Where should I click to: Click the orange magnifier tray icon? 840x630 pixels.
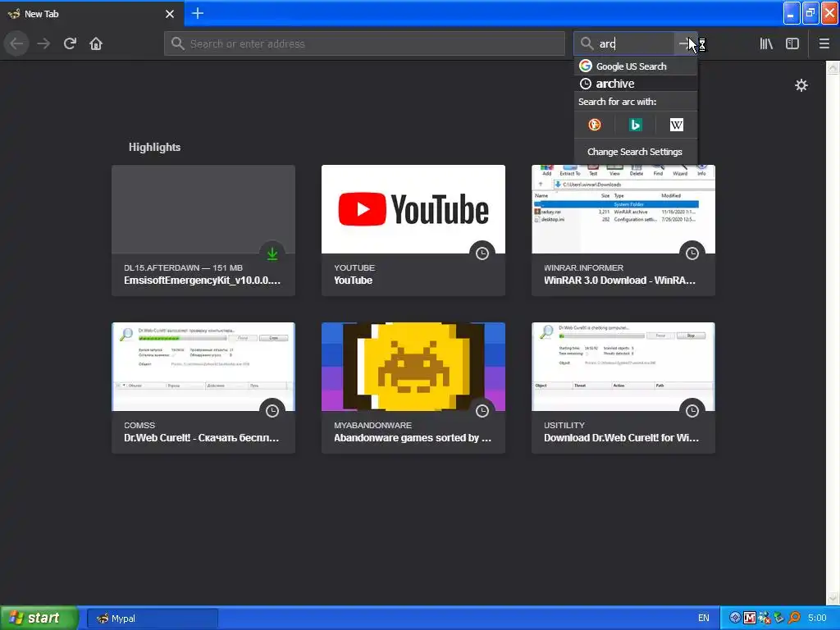coord(794,619)
